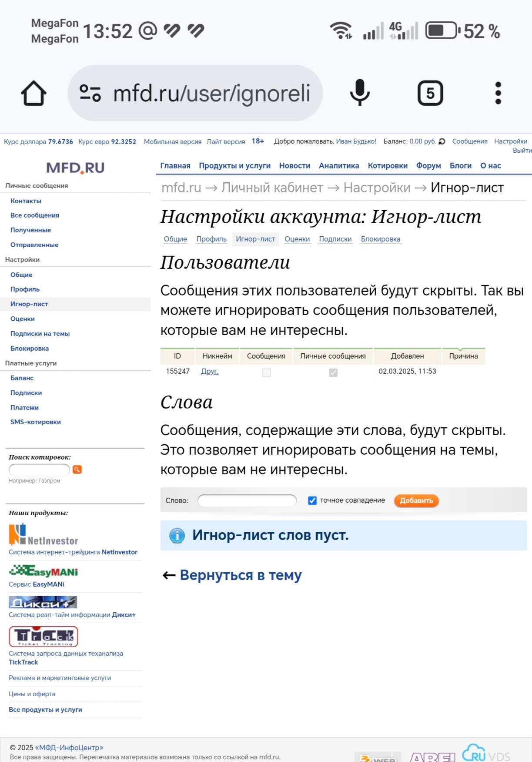Open Продукты и услуги menu
The image size is (532, 762).
[x=235, y=166]
